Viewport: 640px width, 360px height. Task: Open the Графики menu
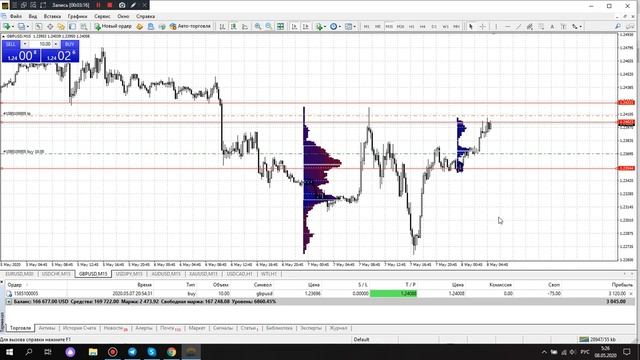click(78, 16)
